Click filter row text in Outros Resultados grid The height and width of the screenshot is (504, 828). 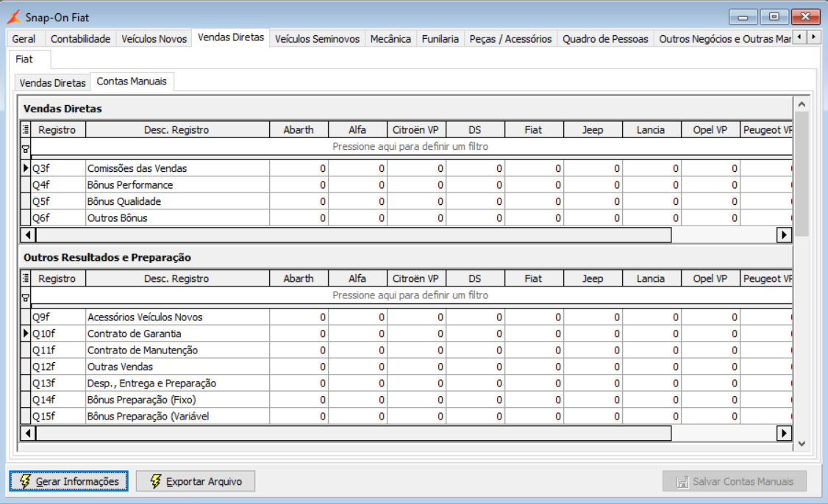point(410,295)
